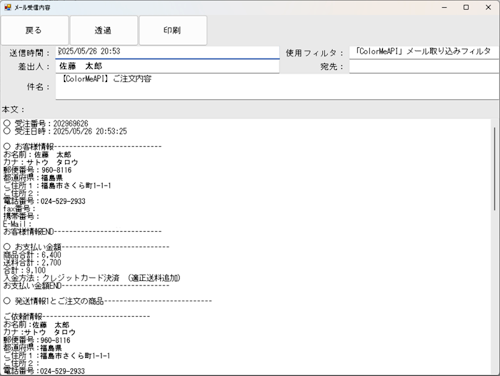Click 都道府県：福島県 in the お客様情報 section
500x376 pixels.
pos(33,178)
